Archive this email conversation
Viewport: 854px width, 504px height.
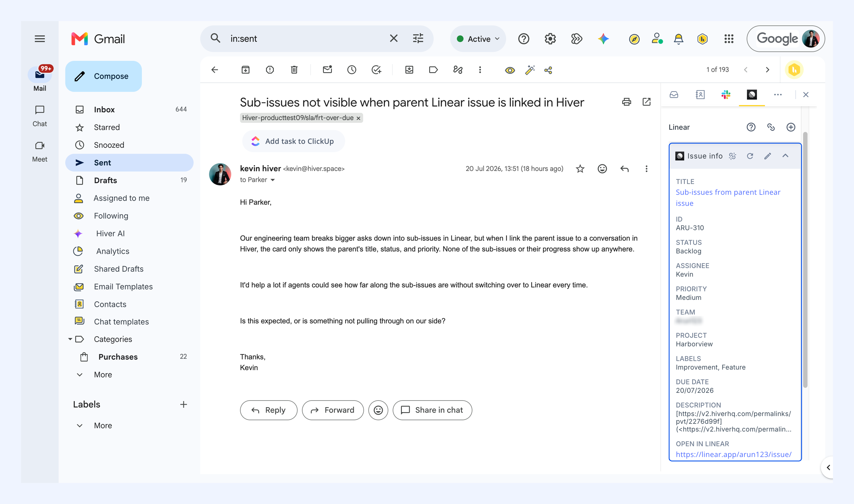click(x=246, y=70)
